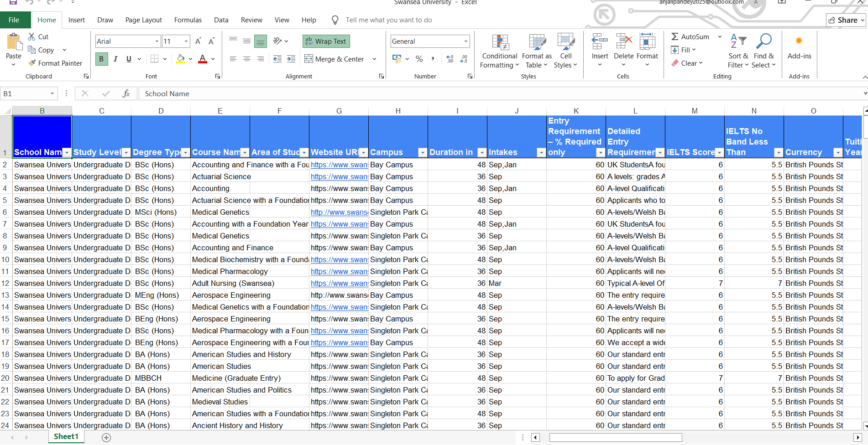The width and height of the screenshot is (868, 445).
Task: Expand the Merge & Center dropdown arrow
Action: pyautogui.click(x=374, y=59)
